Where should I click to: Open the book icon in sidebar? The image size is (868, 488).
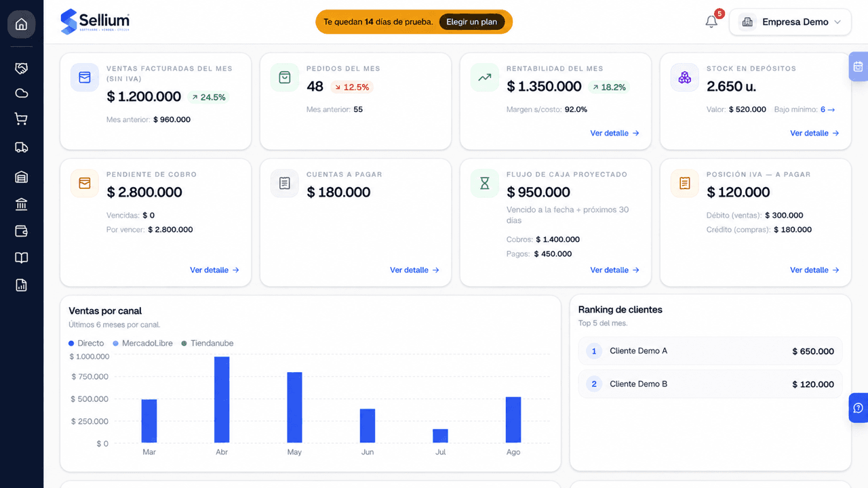click(x=21, y=258)
